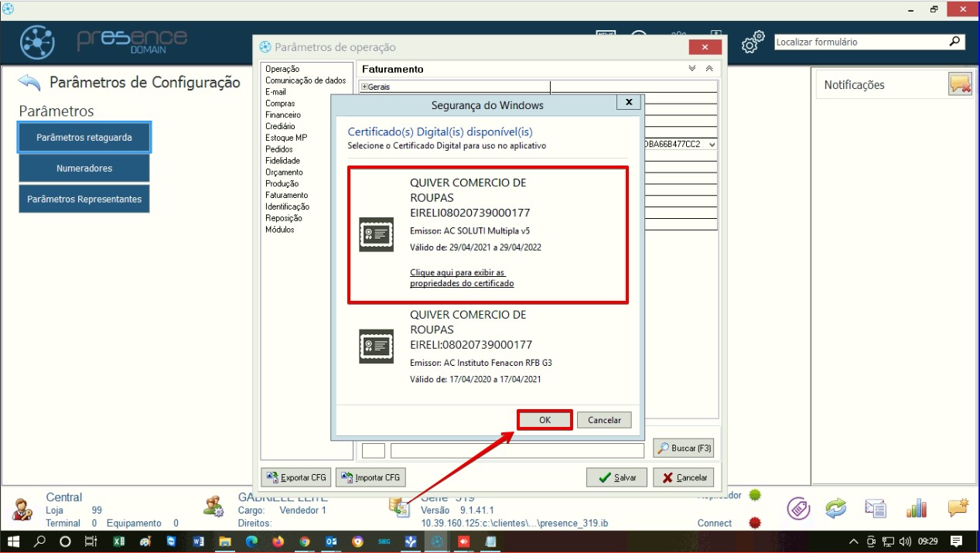Click the small input box beside search field
Image resolution: width=980 pixels, height=553 pixels.
(x=374, y=450)
